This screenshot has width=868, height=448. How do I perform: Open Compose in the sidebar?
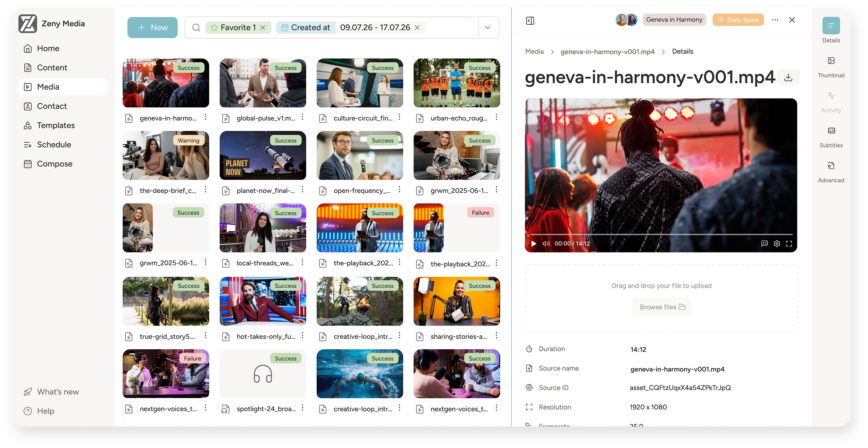63,164
